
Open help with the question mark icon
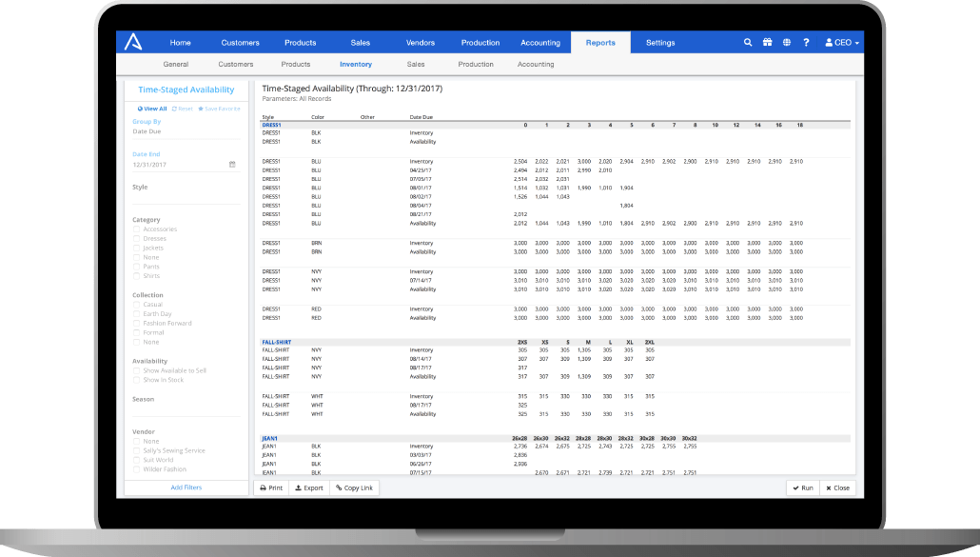coord(805,42)
